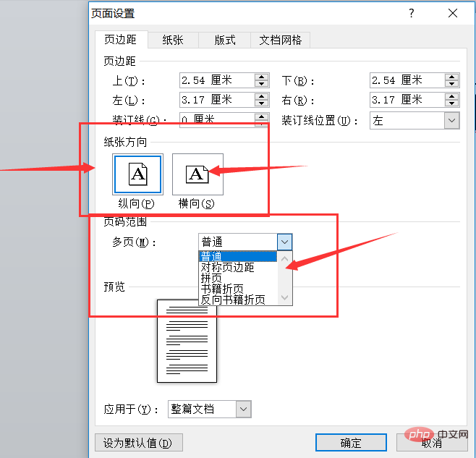Click the 右(R) margin input field
This screenshot has height=458, width=476.
(407, 100)
